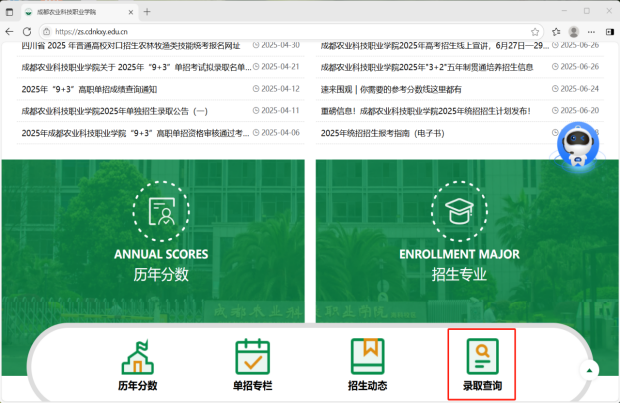Click 录取查询 label in bottom navigation
The image size is (621, 404).
click(x=482, y=386)
